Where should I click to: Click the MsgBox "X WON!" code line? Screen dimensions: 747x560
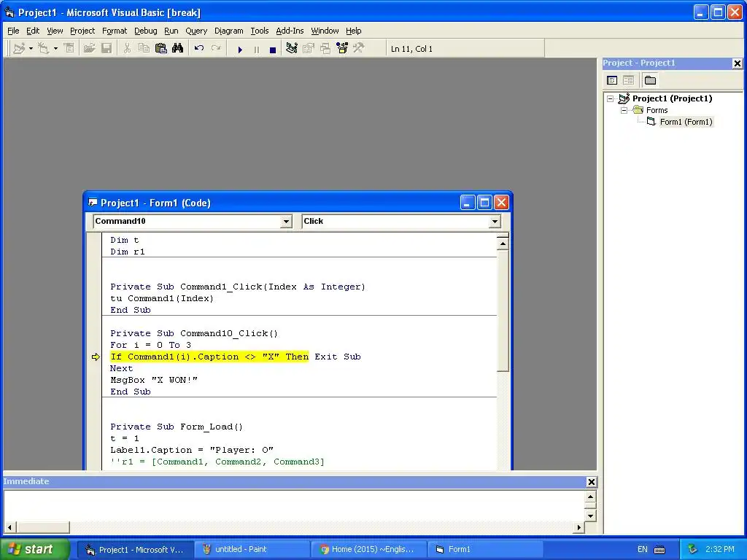click(154, 380)
